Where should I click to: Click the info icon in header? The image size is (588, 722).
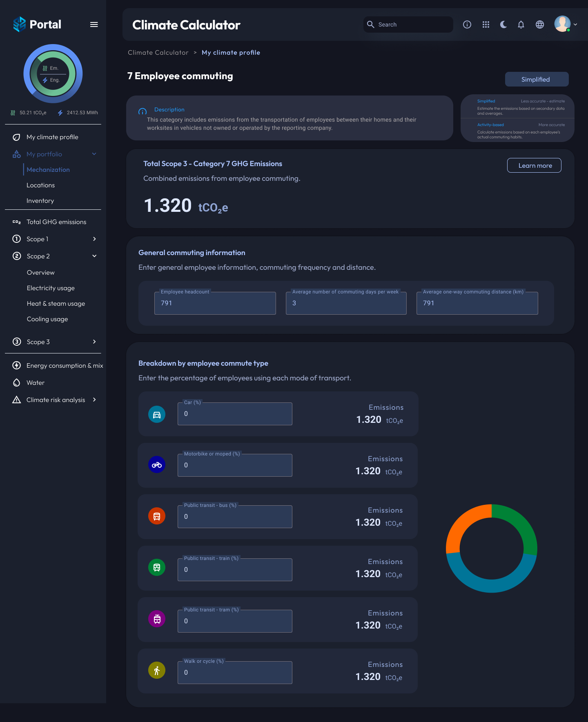(467, 24)
